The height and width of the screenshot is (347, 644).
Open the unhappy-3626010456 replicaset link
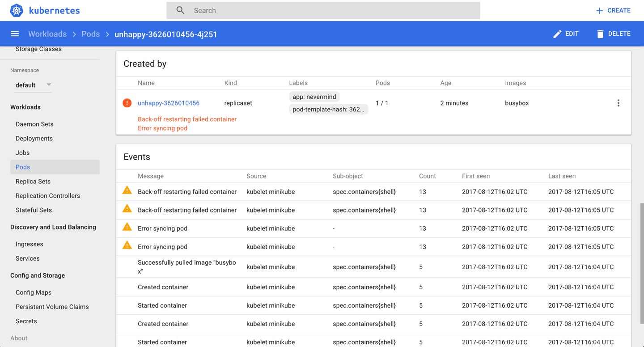(169, 103)
